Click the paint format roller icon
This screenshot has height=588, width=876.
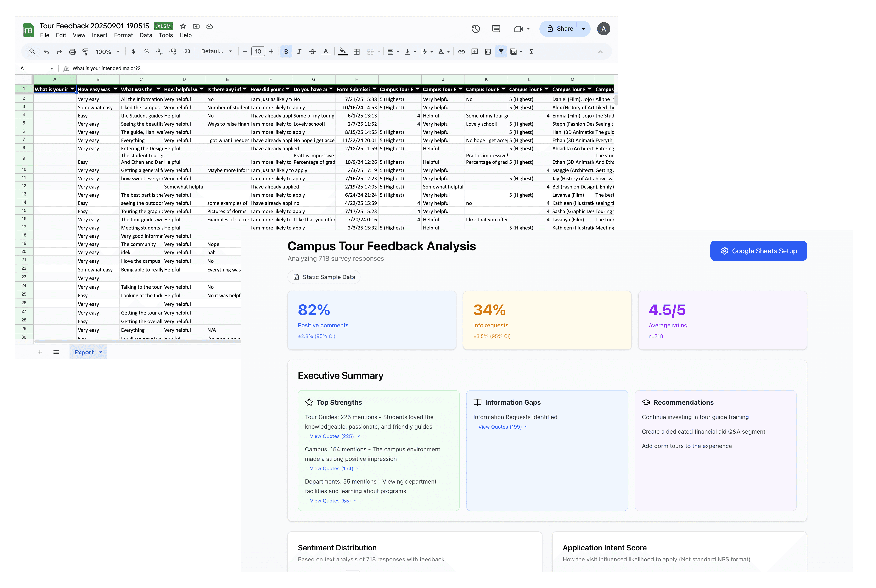tap(86, 52)
